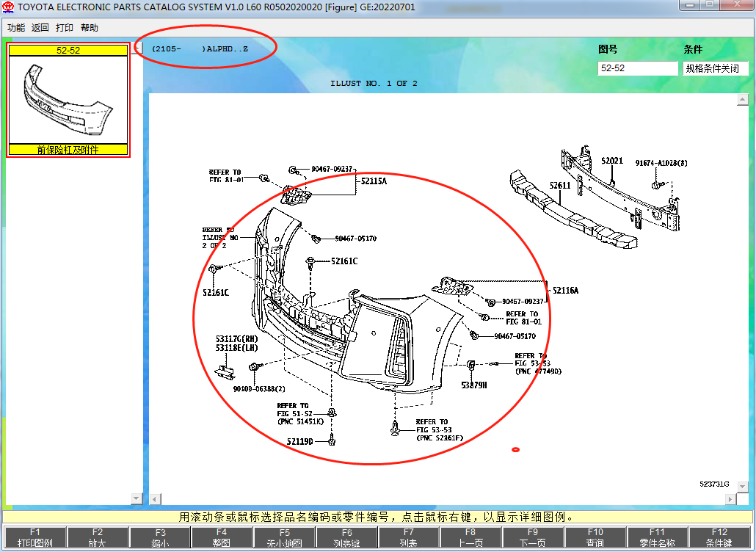Screen dimensions: 756x552
Task: Click the 图号 field showing 52-52
Action: pos(637,68)
